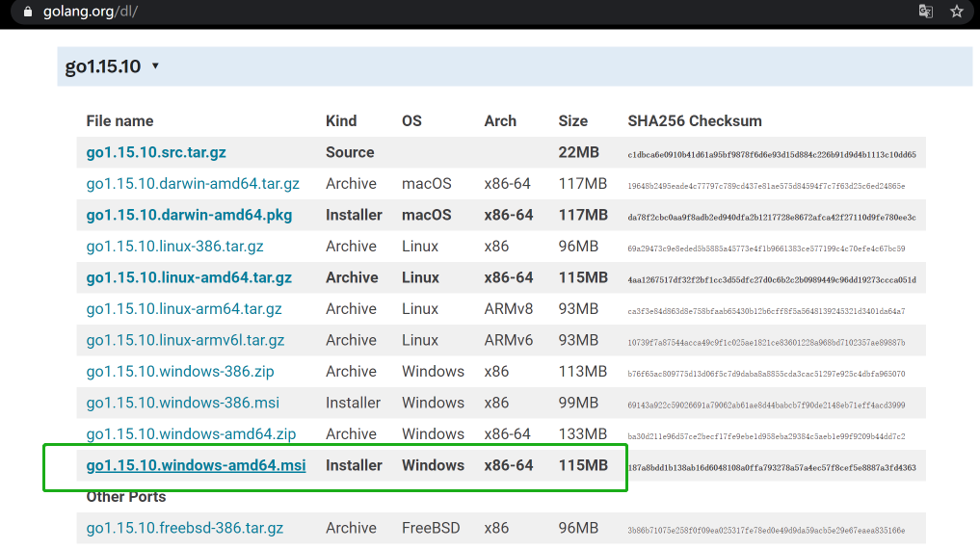This screenshot has height=549, width=980.
Task: Click the SHA256 Checksum column header
Action: click(x=695, y=121)
